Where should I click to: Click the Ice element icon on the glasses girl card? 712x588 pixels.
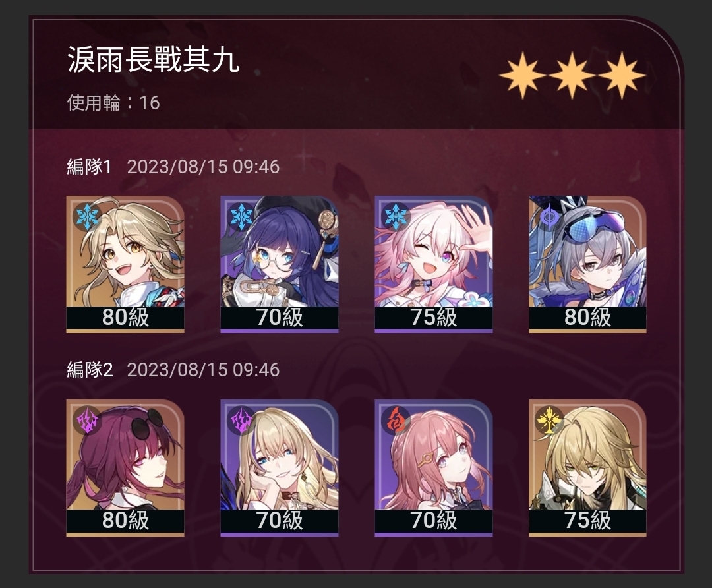[x=241, y=216]
